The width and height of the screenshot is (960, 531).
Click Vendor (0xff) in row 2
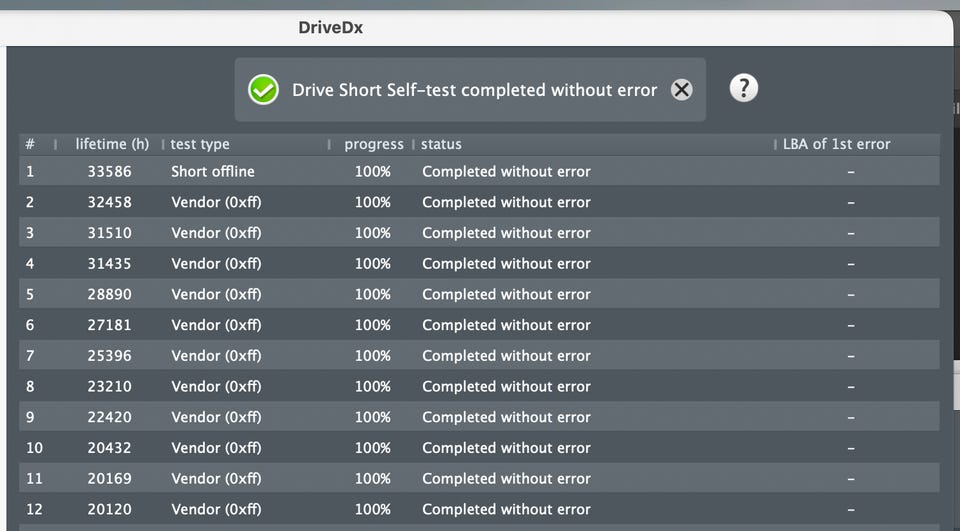point(216,202)
